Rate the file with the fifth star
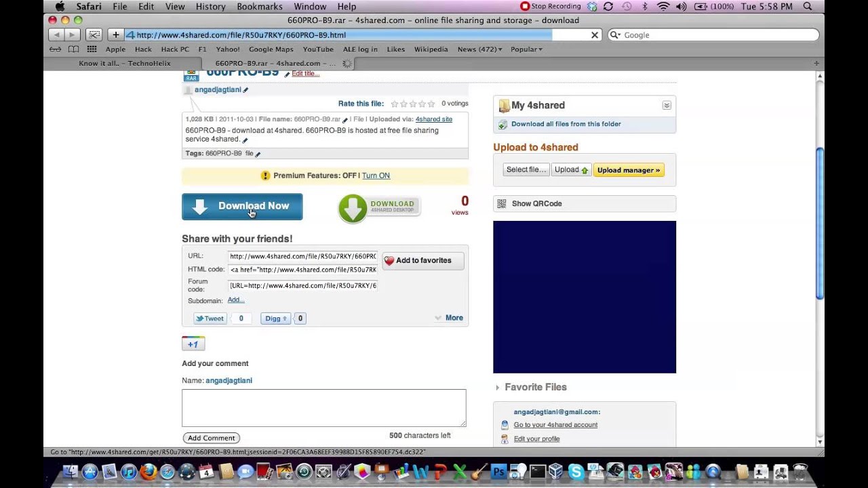 [431, 104]
